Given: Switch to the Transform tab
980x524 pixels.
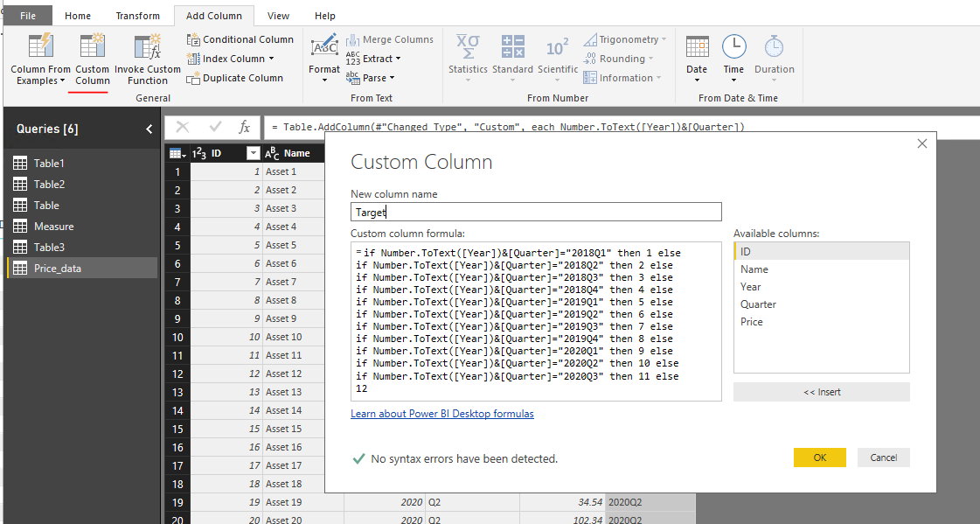Looking at the screenshot, I should point(137,16).
